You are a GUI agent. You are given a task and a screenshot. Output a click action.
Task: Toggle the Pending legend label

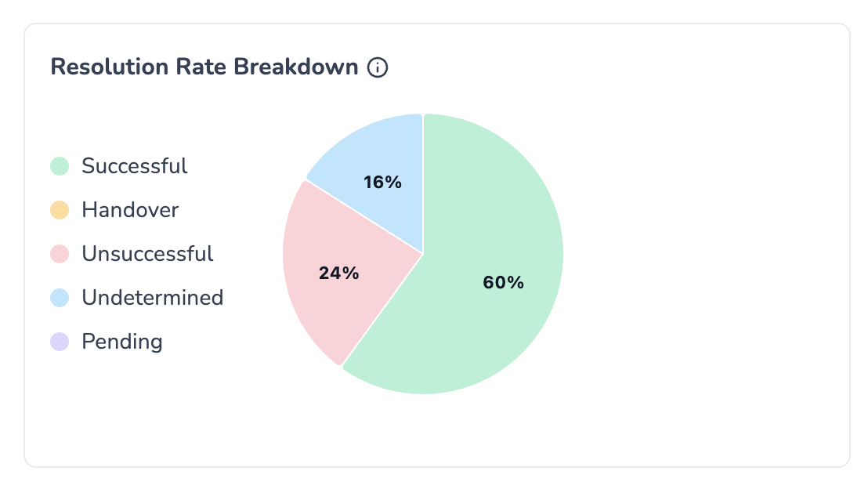[x=122, y=342]
